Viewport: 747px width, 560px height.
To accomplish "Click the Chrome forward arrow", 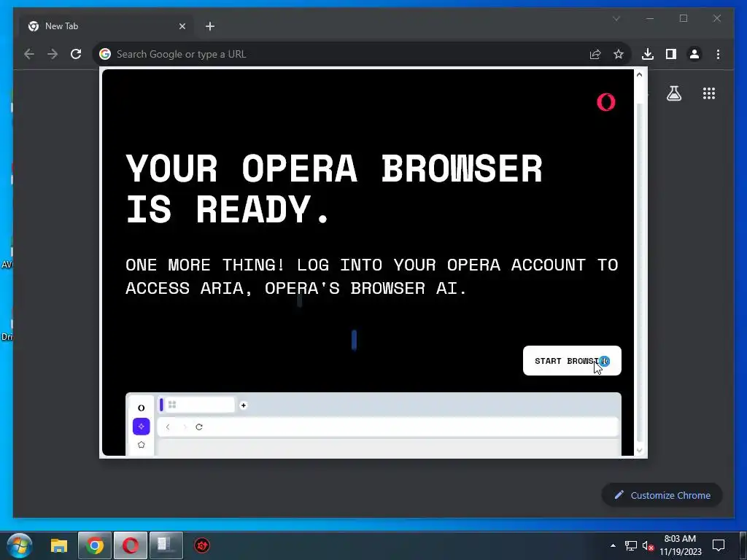I will point(53,54).
